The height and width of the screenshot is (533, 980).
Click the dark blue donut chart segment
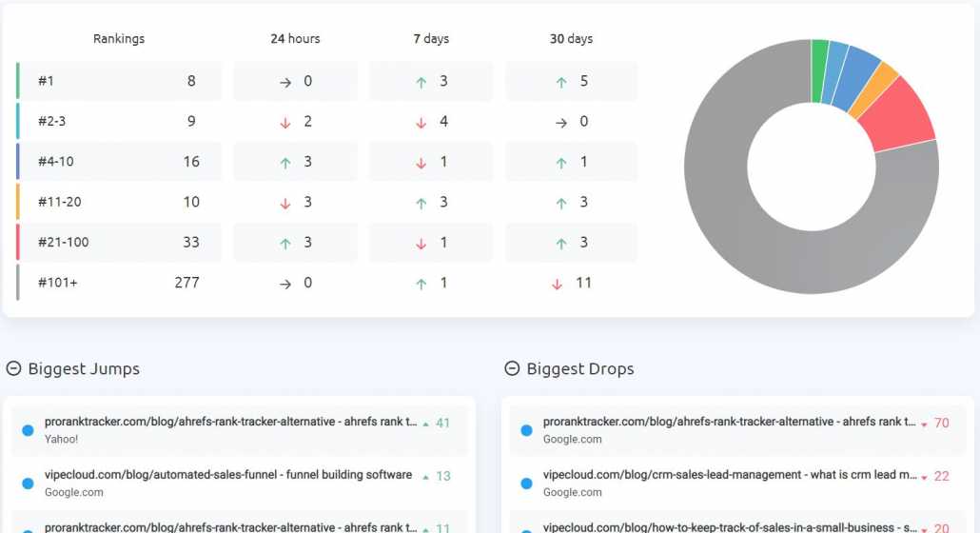[x=855, y=77]
